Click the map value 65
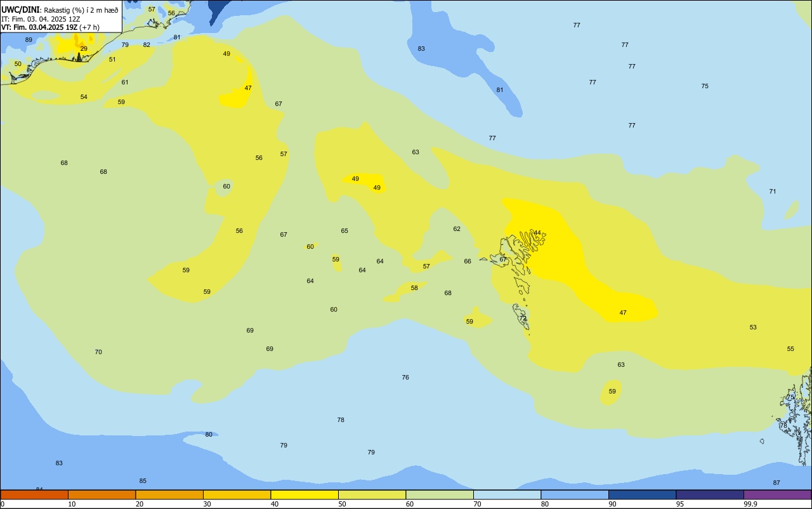The image size is (812, 509). pyautogui.click(x=344, y=231)
